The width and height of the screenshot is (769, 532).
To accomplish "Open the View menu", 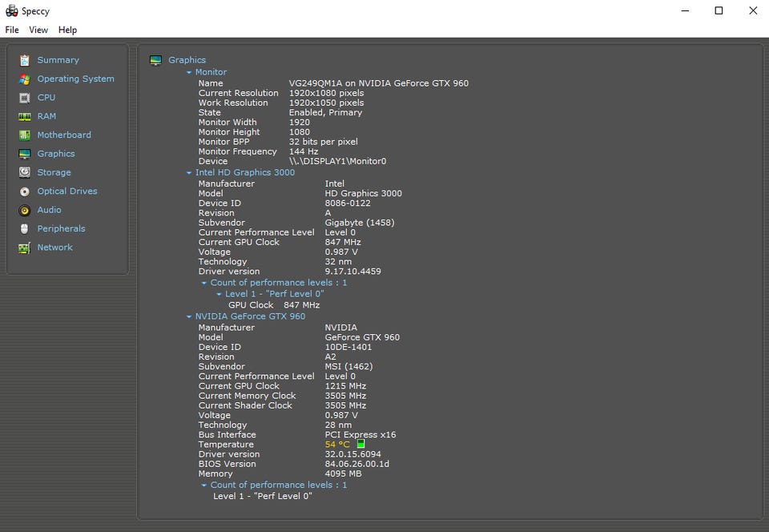I will click(x=38, y=30).
